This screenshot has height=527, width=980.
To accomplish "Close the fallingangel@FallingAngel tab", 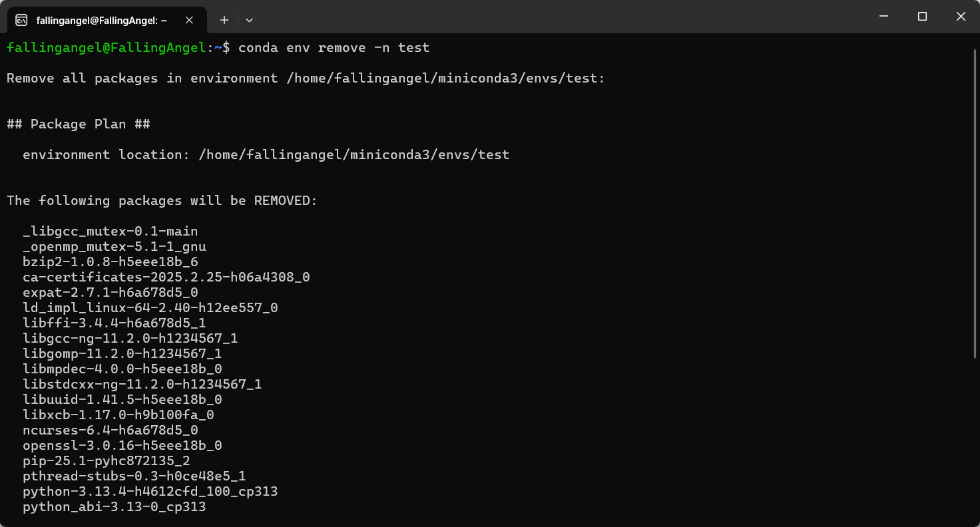I will (189, 20).
